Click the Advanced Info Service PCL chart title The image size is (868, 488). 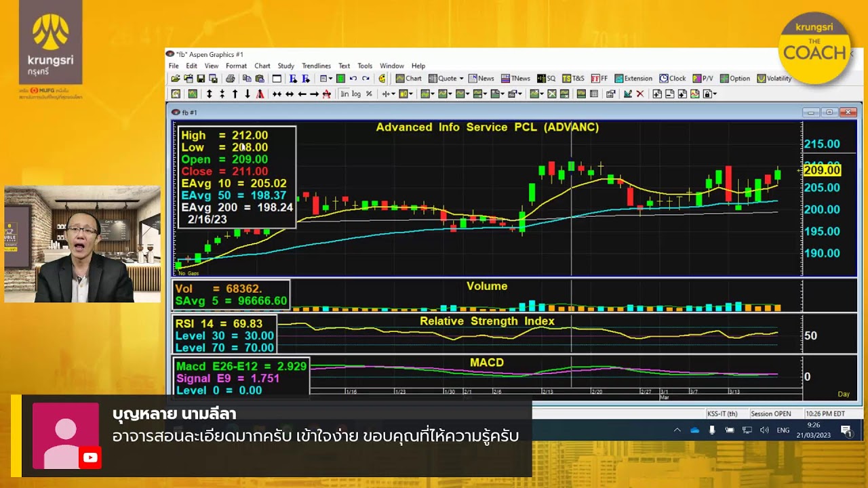tap(488, 127)
